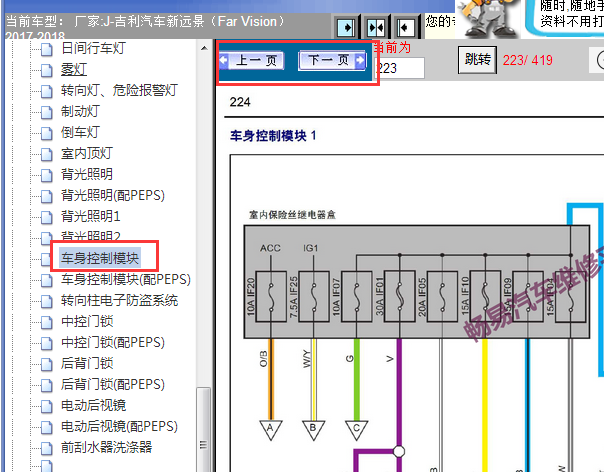This screenshot has width=604, height=472.
Task: Click the document icon beside 雾灯
Action: pyautogui.click(x=47, y=71)
